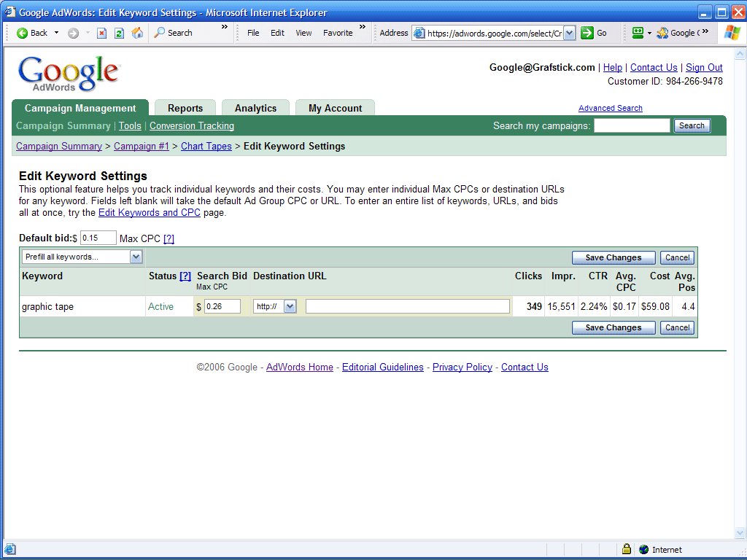Image resolution: width=747 pixels, height=560 pixels.
Task: Click the browser Forward arrow icon
Action: tap(73, 33)
